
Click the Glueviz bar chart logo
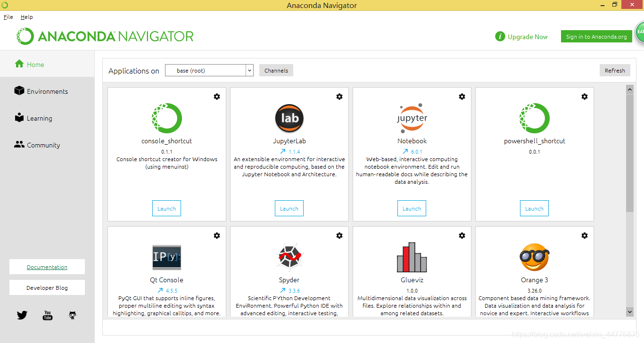(412, 257)
